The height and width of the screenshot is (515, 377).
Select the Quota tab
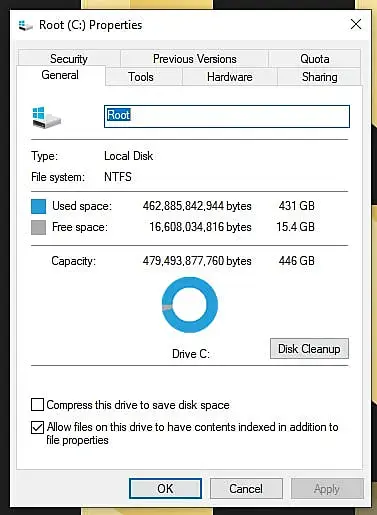click(x=315, y=59)
